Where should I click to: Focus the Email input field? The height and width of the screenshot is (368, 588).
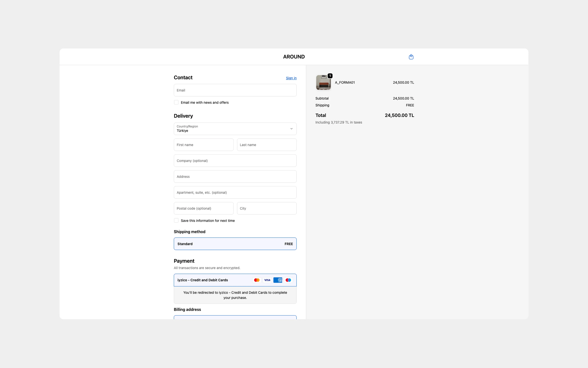[x=235, y=90]
